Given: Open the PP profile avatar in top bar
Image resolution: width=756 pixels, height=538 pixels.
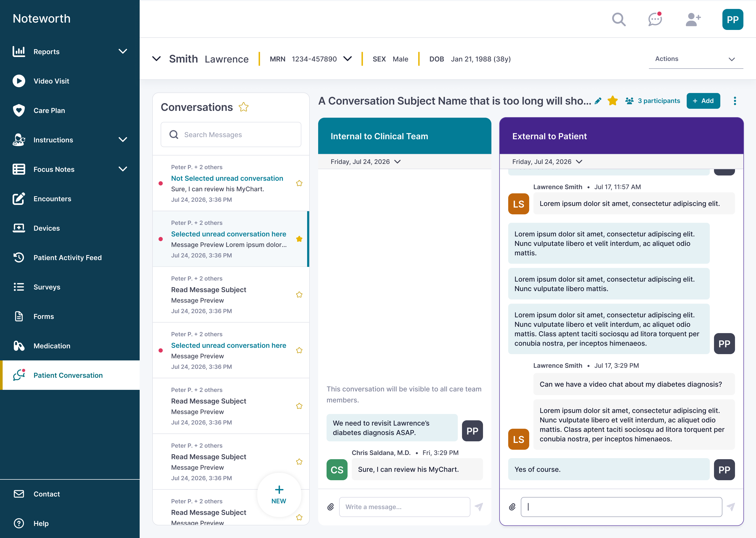Looking at the screenshot, I should click(732, 19).
